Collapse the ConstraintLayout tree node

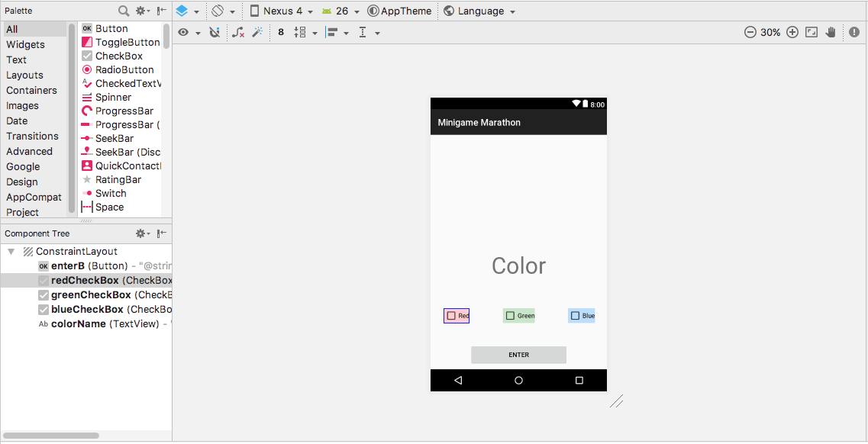(11, 251)
